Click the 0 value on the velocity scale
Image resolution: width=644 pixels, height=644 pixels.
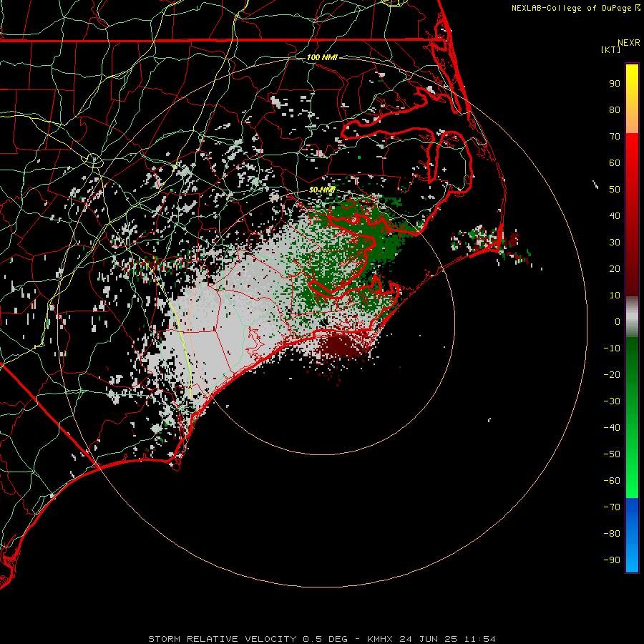coord(618,321)
